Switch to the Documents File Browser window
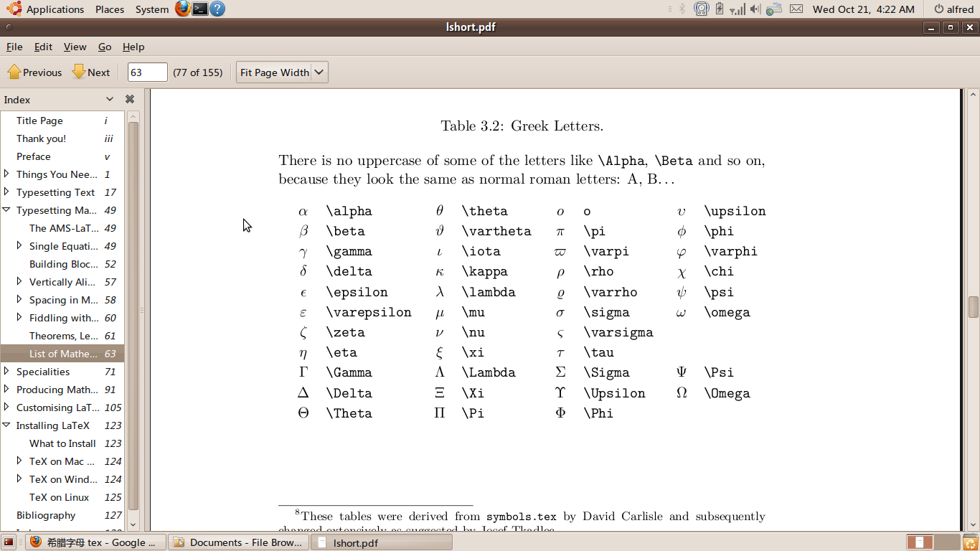 238,542
